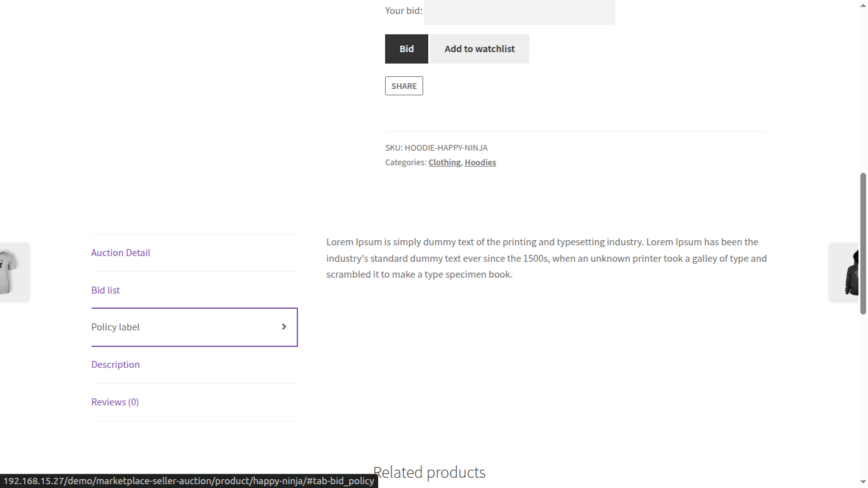
Task: Open the next product hoodie thumbnail
Action: pos(850,272)
